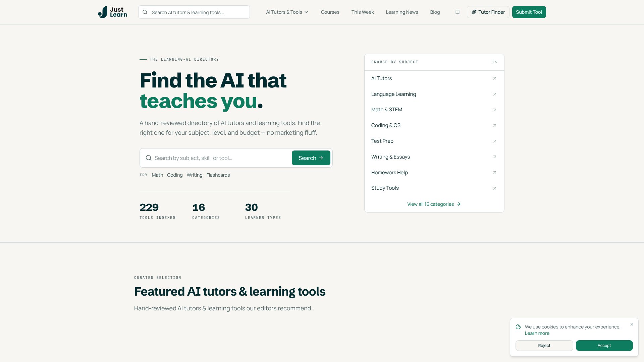Click the arrow icon beside Test Prep
This screenshot has width=644, height=362.
pyautogui.click(x=494, y=141)
